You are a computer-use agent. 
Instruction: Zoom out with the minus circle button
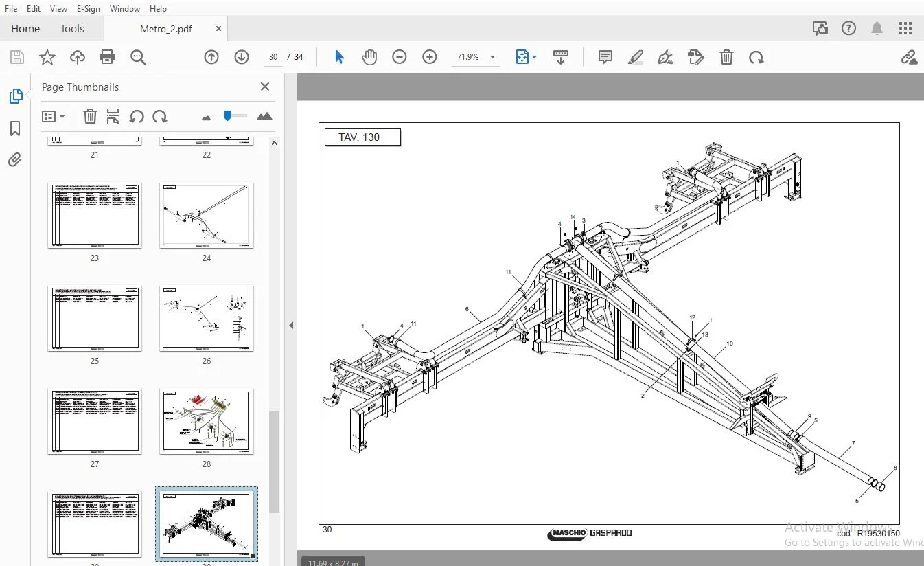pyautogui.click(x=400, y=57)
